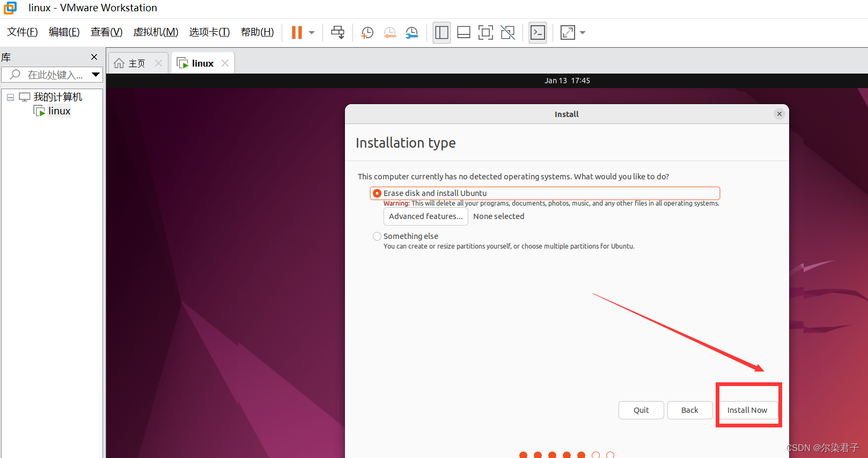Open the 虚拟机(M) menu
868x458 pixels.
156,32
